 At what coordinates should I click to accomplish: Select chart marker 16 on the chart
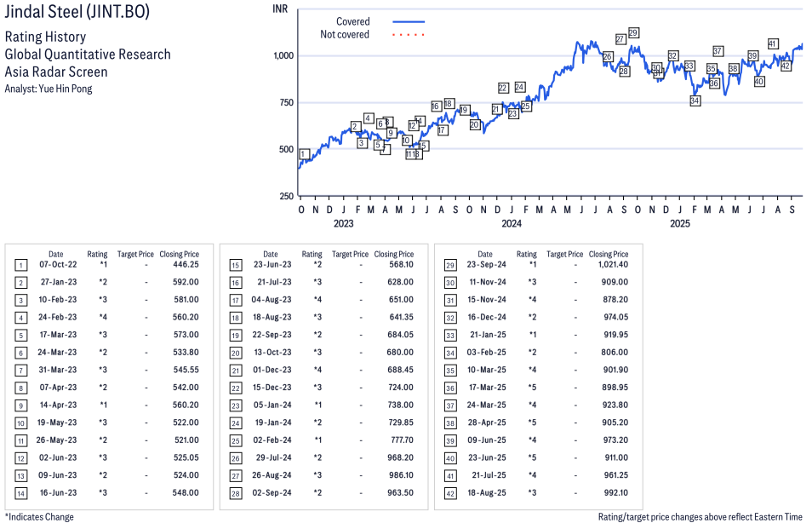click(x=436, y=106)
